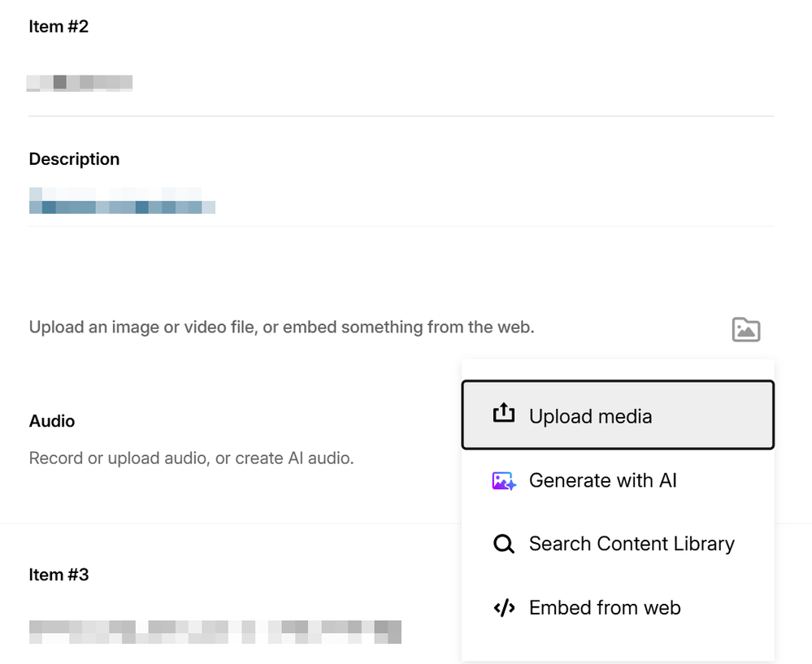Open Search Content Library option
The width and height of the screenshot is (812, 664).
click(x=631, y=544)
